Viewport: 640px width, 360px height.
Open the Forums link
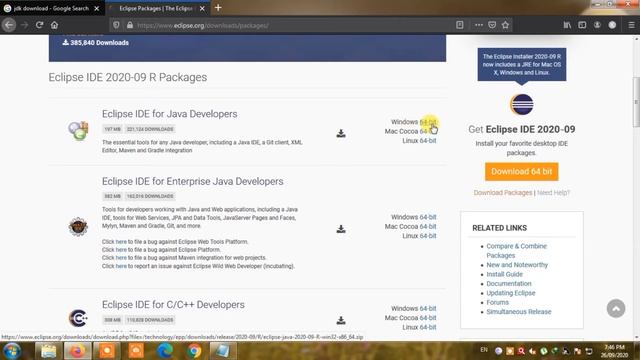pos(498,302)
